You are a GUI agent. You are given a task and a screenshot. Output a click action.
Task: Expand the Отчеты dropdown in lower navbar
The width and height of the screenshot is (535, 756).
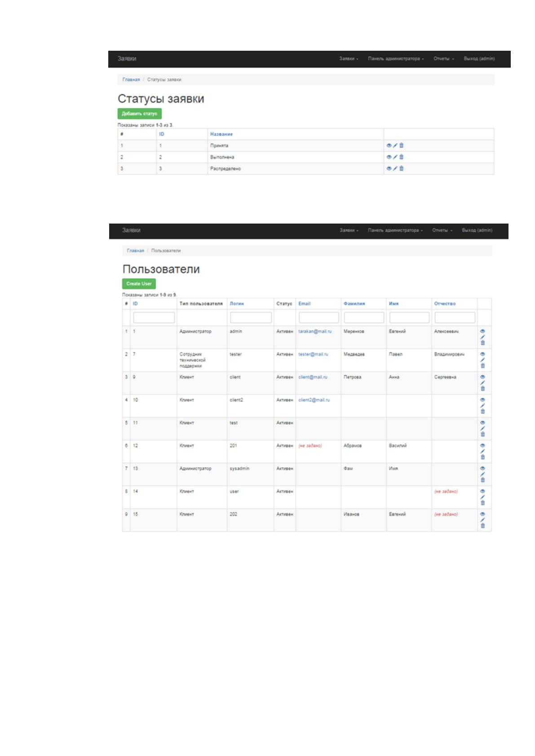pyautogui.click(x=442, y=230)
